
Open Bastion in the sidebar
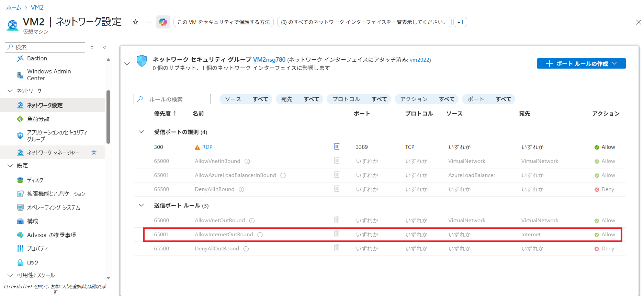click(x=37, y=58)
